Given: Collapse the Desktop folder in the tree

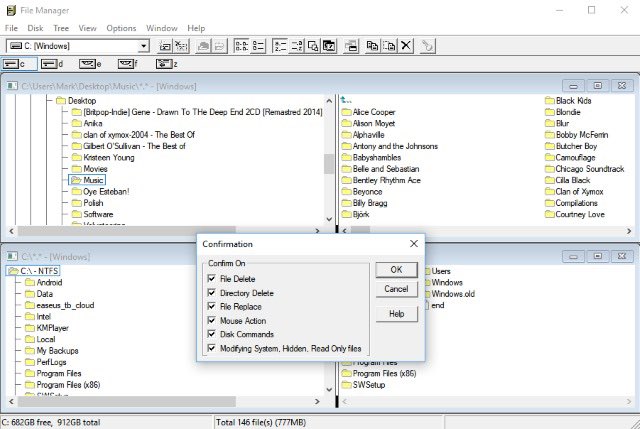Looking at the screenshot, I should (61, 100).
